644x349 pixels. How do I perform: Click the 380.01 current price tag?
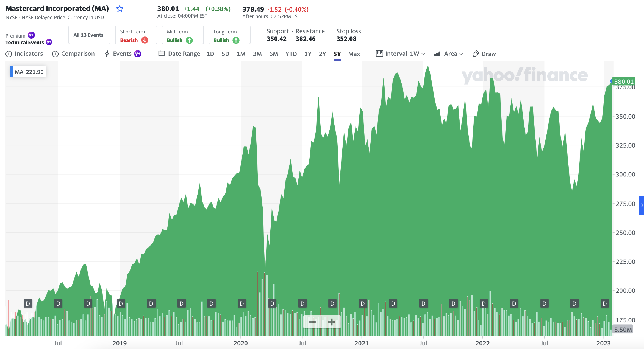click(624, 81)
